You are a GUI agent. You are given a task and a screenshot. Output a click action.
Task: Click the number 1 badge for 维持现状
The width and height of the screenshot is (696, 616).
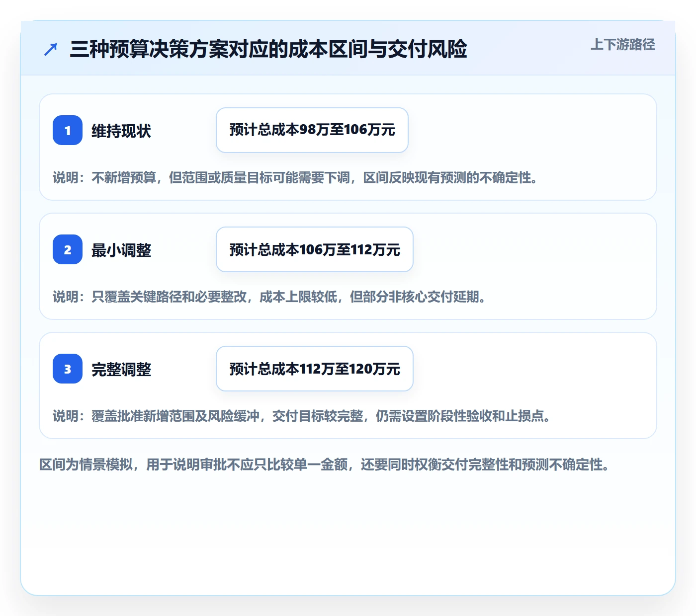click(68, 130)
